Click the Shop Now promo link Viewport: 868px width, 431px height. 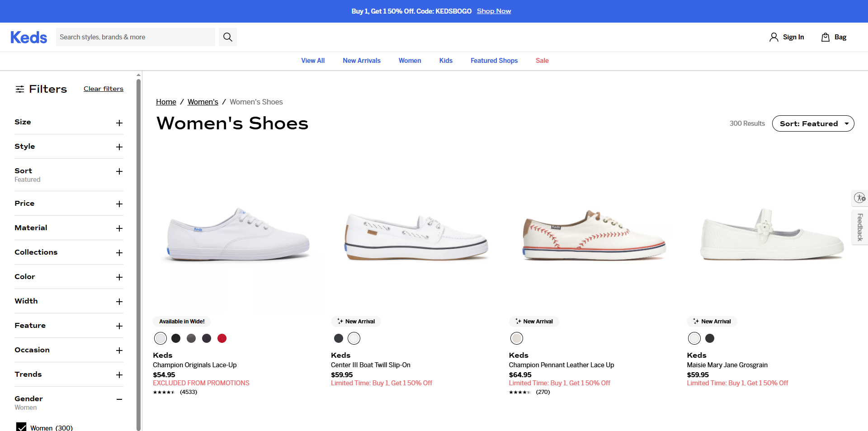[494, 11]
